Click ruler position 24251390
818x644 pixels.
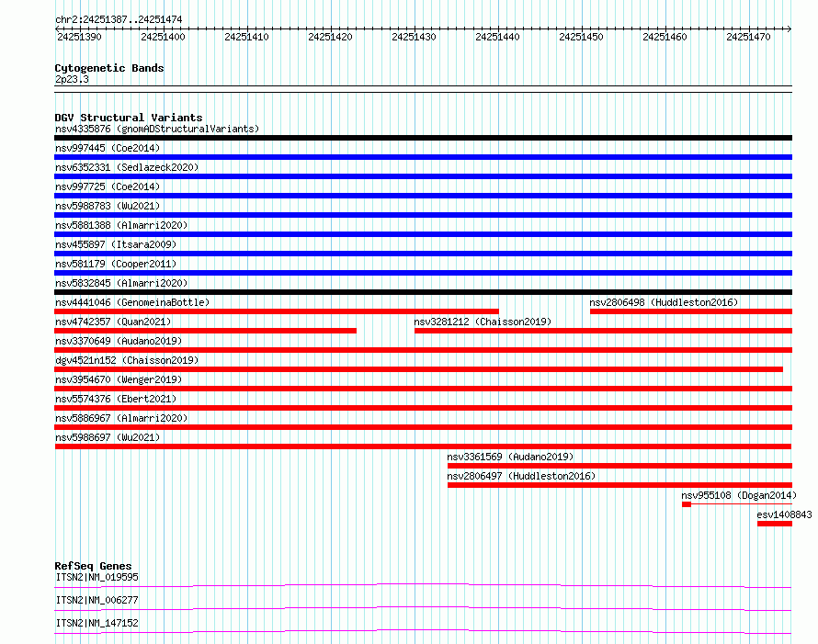pos(79,37)
